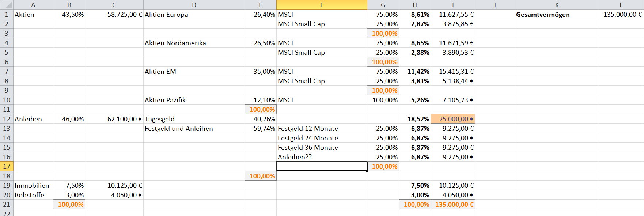The image size is (644, 216).
Task: Click the Festgeld und Anleihen cell
Action: 179,129
